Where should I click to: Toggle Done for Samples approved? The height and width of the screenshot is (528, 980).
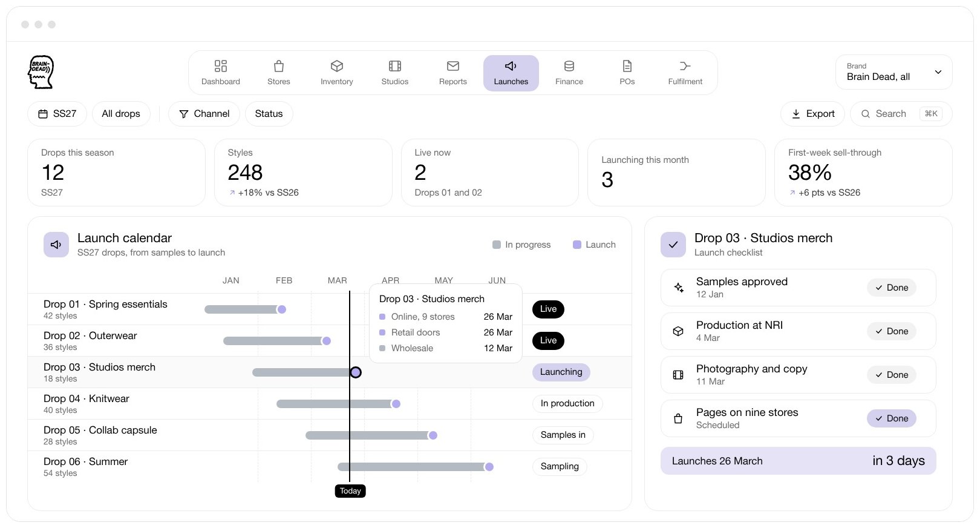coord(892,288)
